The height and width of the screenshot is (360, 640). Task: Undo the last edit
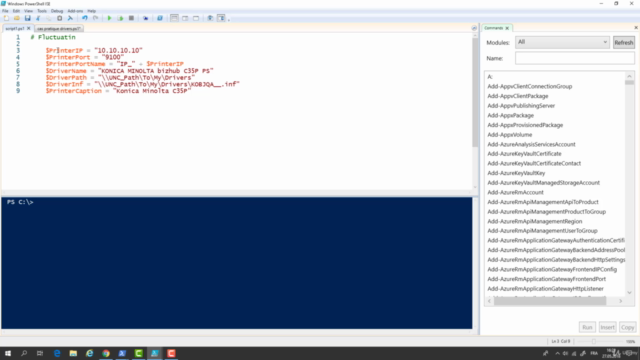84,18
